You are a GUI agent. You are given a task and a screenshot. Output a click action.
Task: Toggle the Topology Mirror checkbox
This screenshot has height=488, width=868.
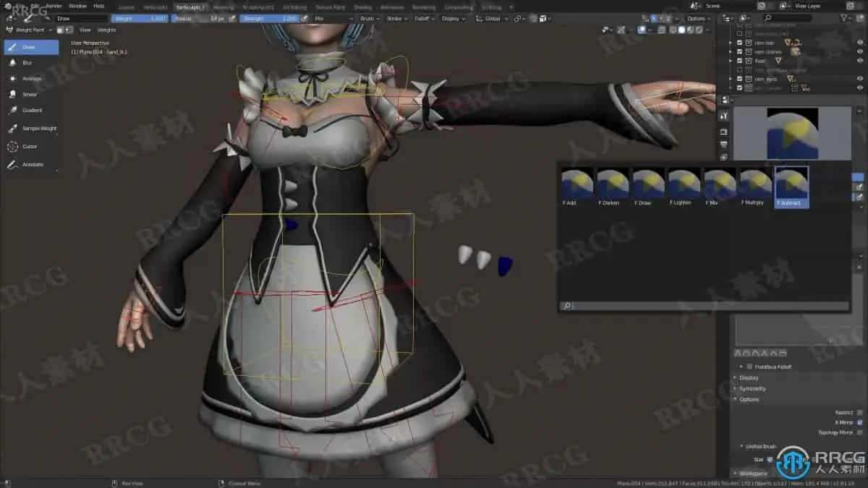pyautogui.click(x=860, y=432)
